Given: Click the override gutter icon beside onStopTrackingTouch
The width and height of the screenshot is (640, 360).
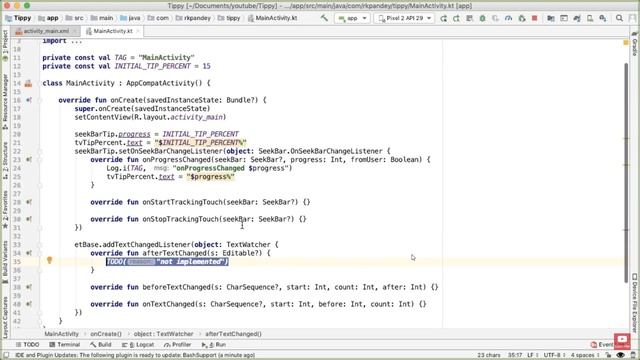Looking at the screenshot, I should coord(29,219).
